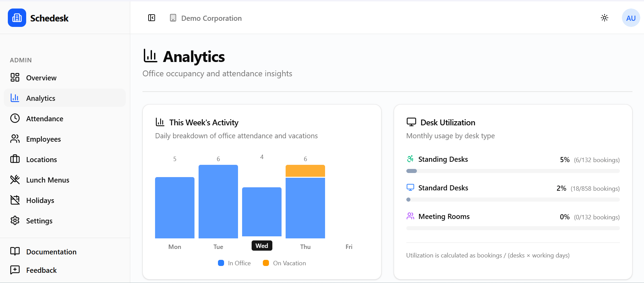This screenshot has width=644, height=283.
Task: Switch to the Overview section
Action: point(41,78)
